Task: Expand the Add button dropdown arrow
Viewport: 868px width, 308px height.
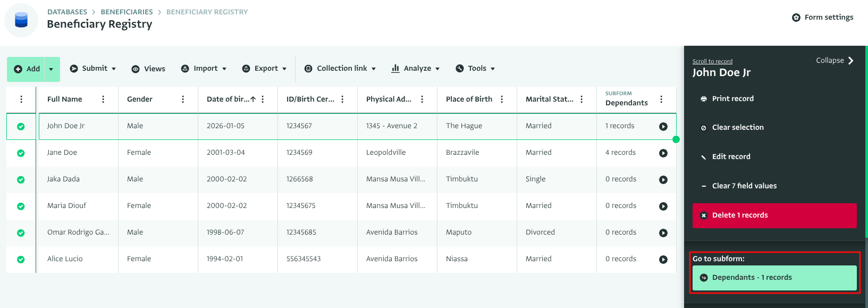Action: [51, 69]
